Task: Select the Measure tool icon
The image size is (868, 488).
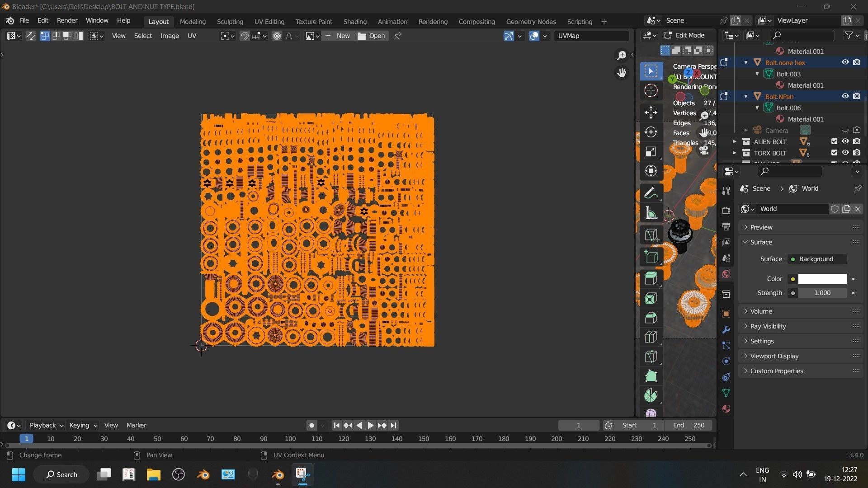Action: point(651,213)
